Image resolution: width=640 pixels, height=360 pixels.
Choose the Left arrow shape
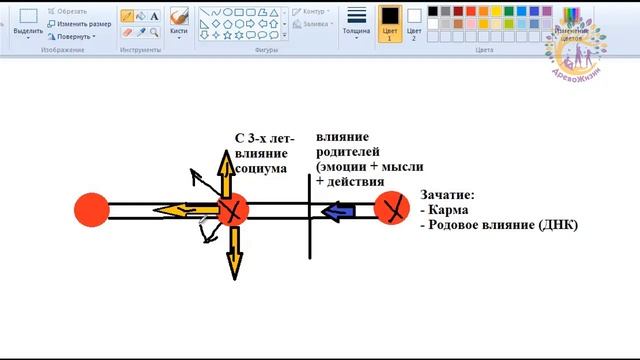pos(262,24)
